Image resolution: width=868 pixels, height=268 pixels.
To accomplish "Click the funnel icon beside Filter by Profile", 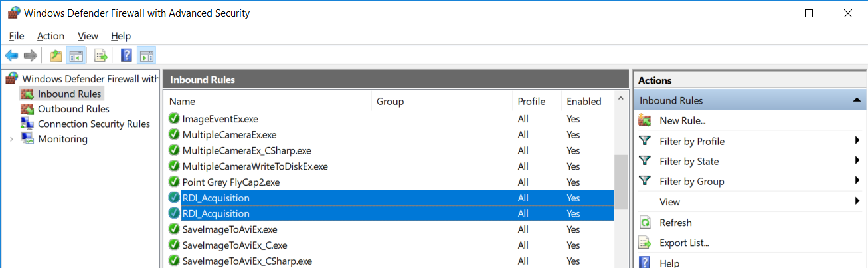I will [644, 141].
